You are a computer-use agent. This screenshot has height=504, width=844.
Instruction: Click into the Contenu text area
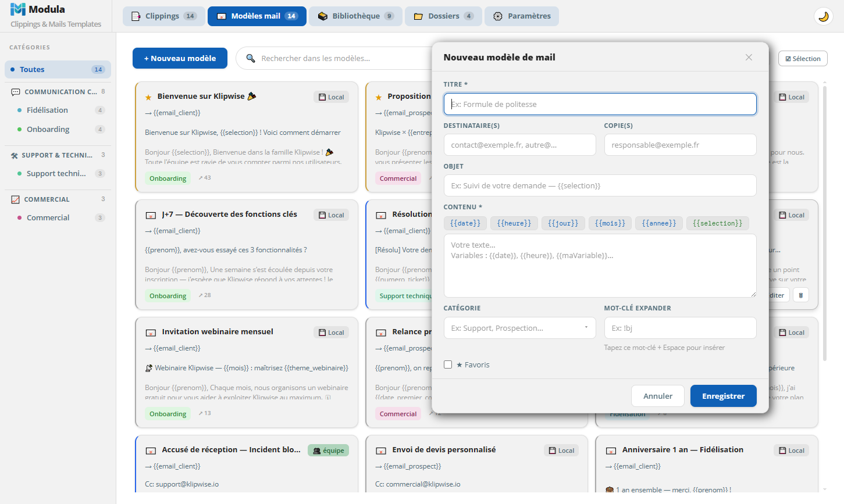[600, 266]
